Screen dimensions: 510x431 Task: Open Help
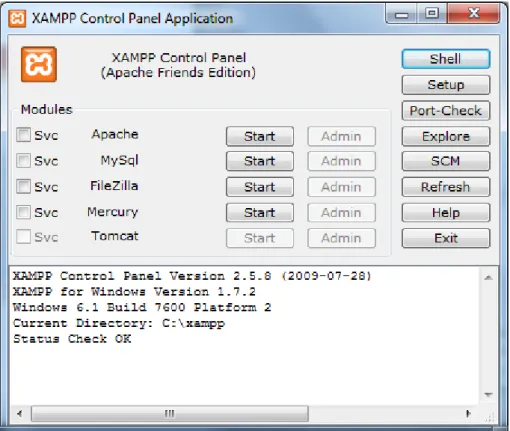click(x=446, y=212)
